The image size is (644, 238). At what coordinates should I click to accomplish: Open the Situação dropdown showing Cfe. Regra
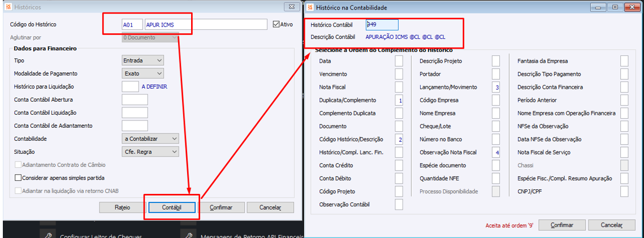tap(151, 152)
